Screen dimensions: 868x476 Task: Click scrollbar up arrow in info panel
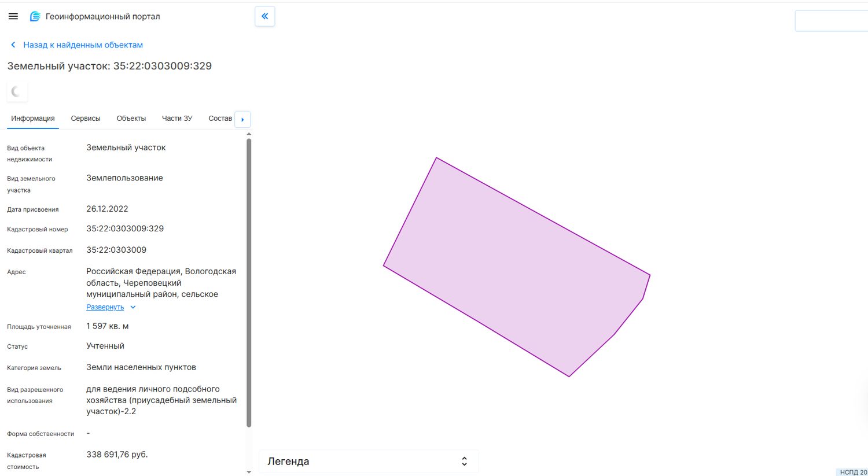point(249,134)
